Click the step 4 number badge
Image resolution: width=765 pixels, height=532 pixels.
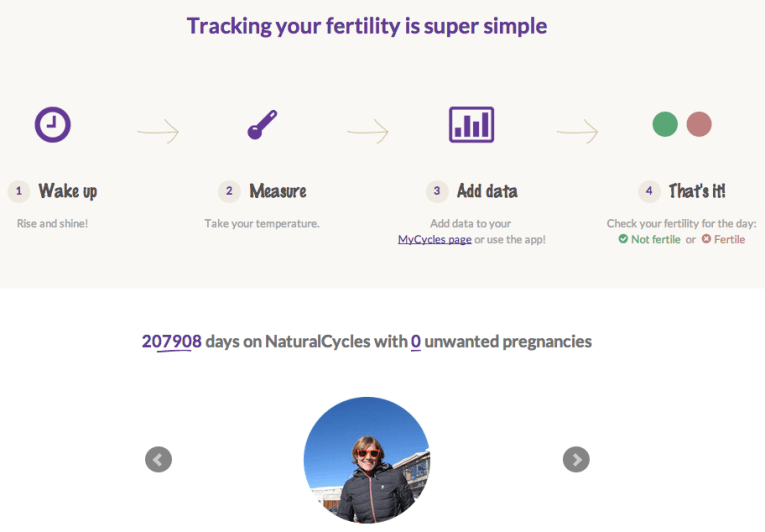coord(649,191)
